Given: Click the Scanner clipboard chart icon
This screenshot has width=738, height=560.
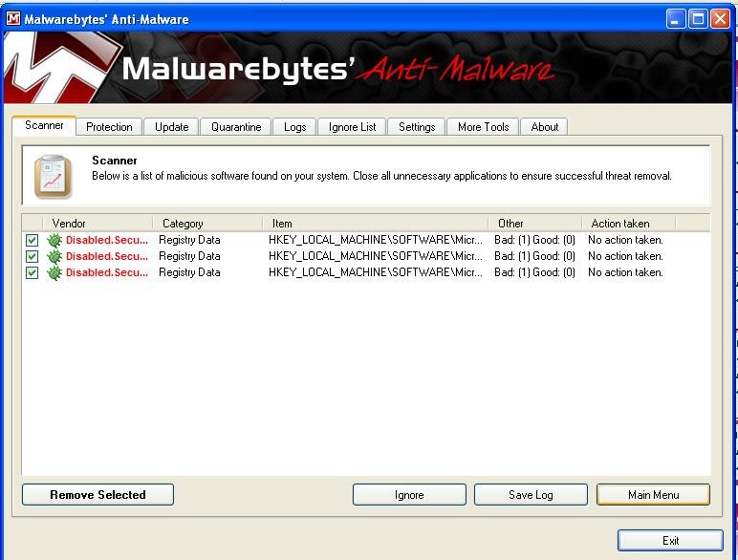Looking at the screenshot, I should tap(53, 177).
